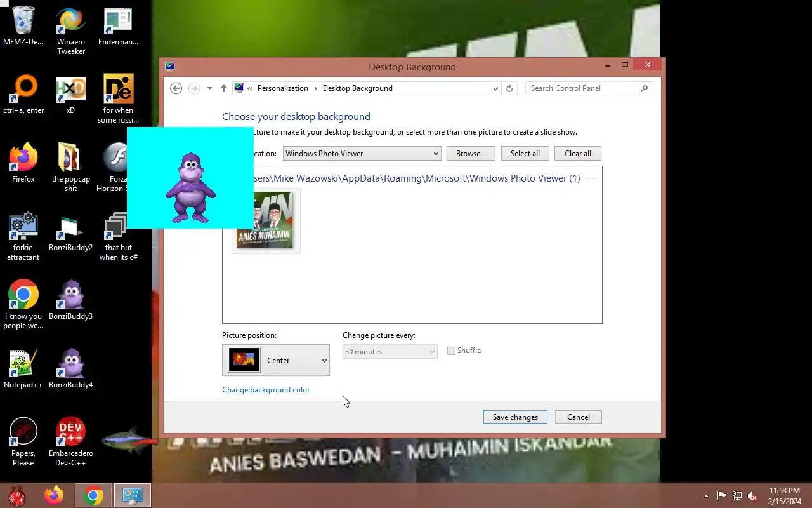
Task: Open Picture position Center dropdown
Action: [276, 360]
